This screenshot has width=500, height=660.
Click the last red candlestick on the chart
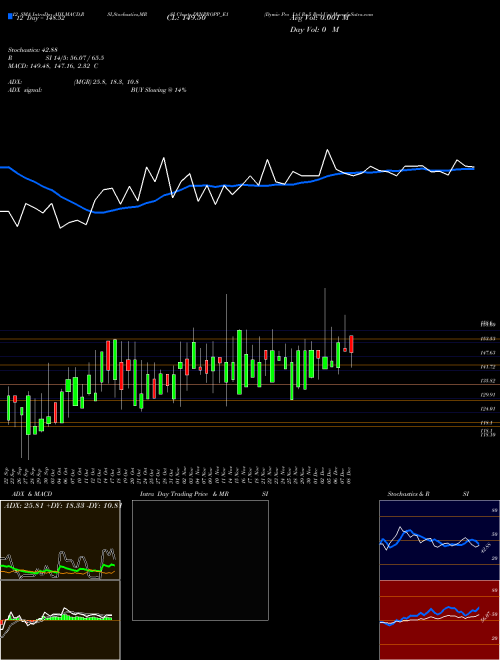tap(351, 344)
